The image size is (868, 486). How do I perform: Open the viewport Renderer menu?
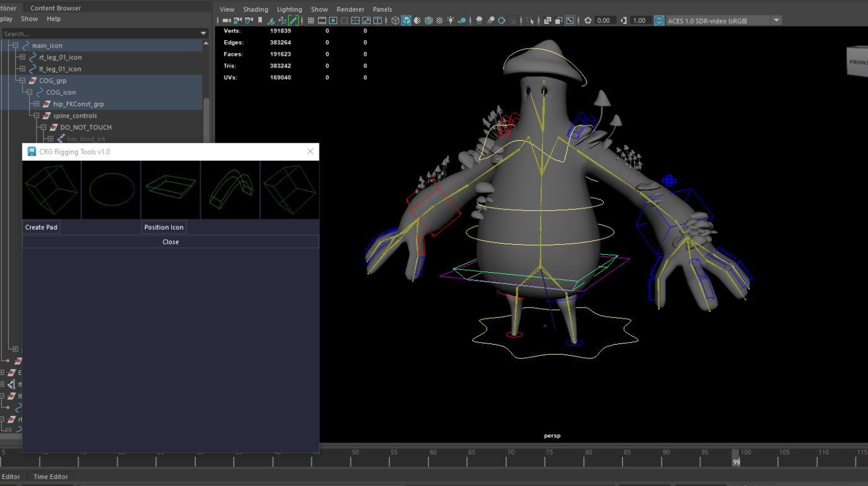[350, 9]
